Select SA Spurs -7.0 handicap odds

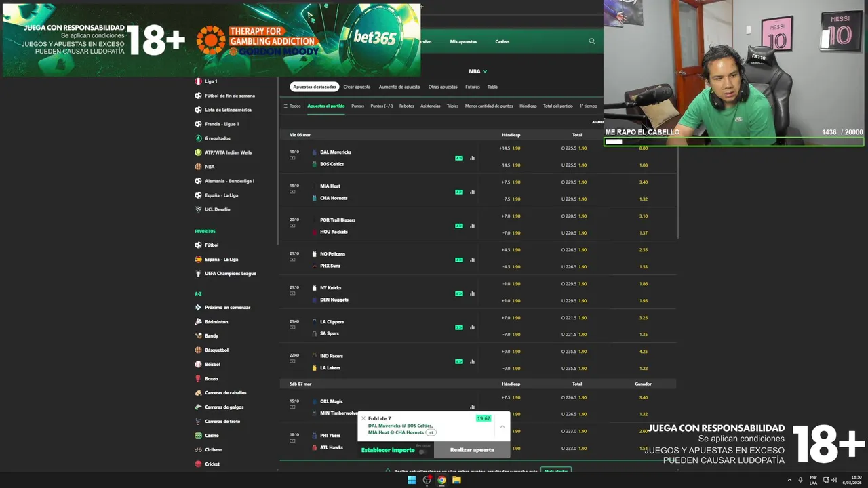click(x=511, y=334)
